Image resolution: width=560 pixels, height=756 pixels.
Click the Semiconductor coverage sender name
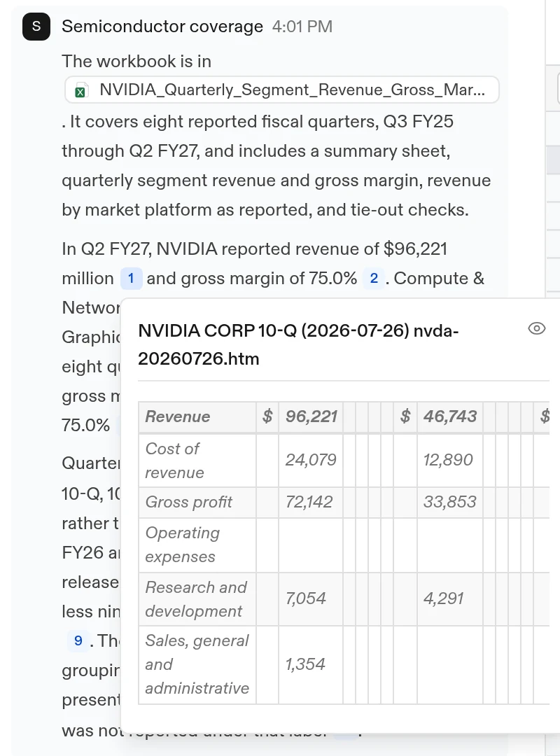click(x=162, y=27)
